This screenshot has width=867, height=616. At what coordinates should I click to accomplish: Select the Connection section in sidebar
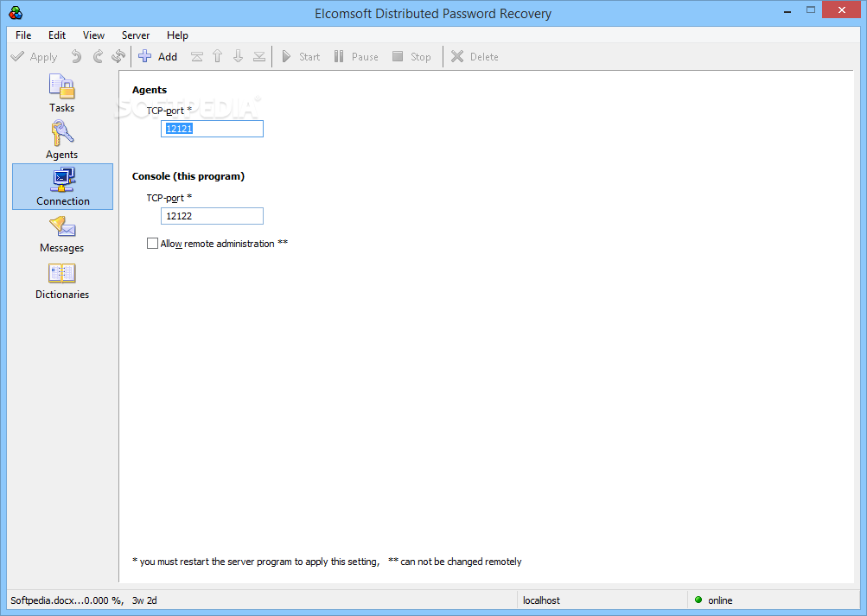pyautogui.click(x=62, y=187)
